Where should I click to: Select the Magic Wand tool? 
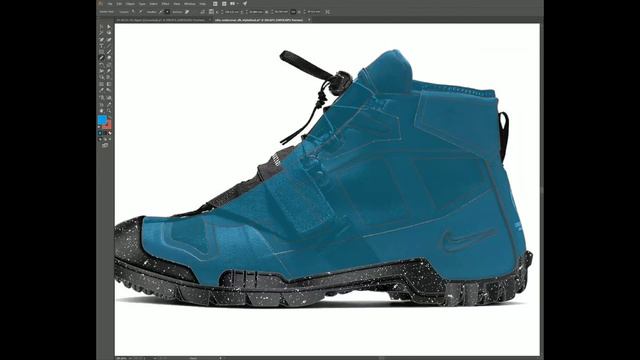[x=101, y=33]
